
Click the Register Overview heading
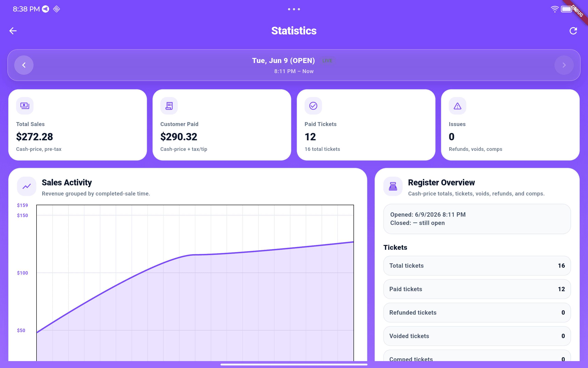click(441, 182)
